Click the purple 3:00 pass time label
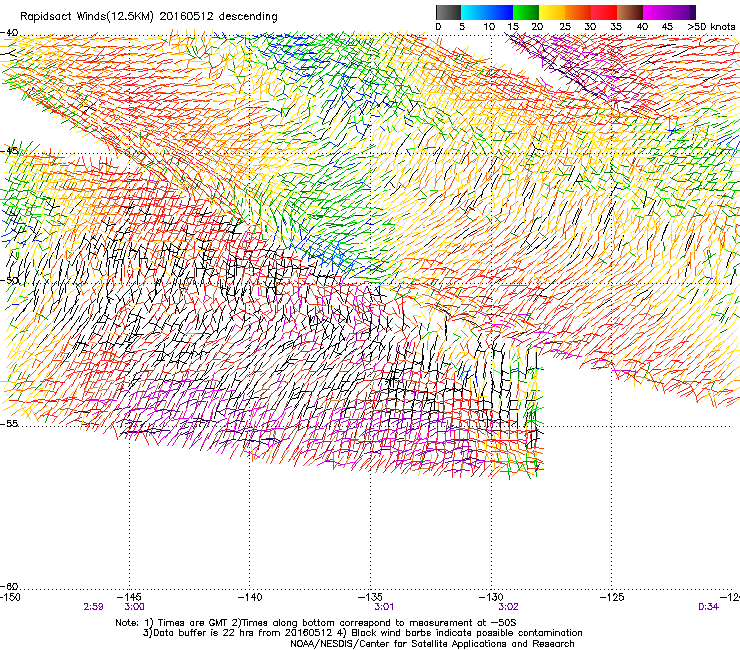 (135, 607)
